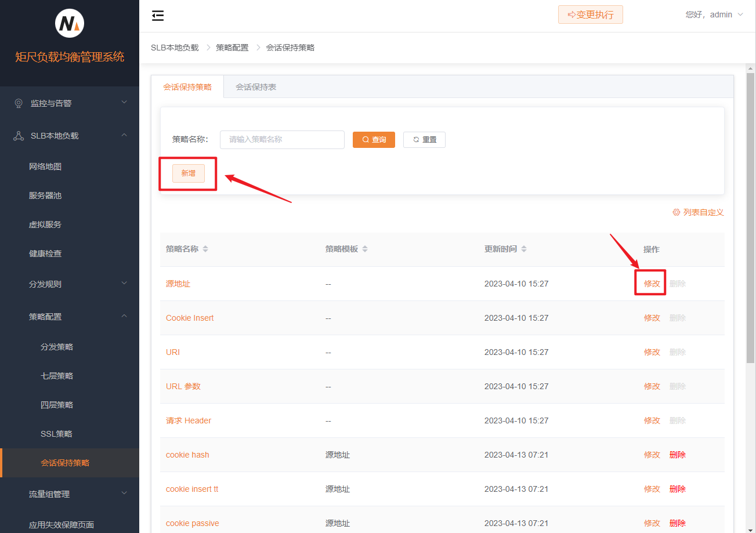
Task: Click the gear icon beside 列表自定义
Action: click(x=676, y=212)
